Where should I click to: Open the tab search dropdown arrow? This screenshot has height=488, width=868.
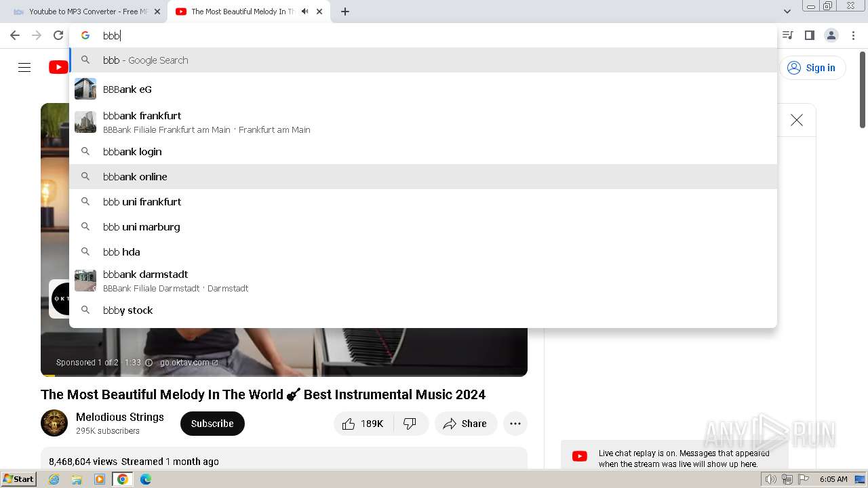pos(787,12)
